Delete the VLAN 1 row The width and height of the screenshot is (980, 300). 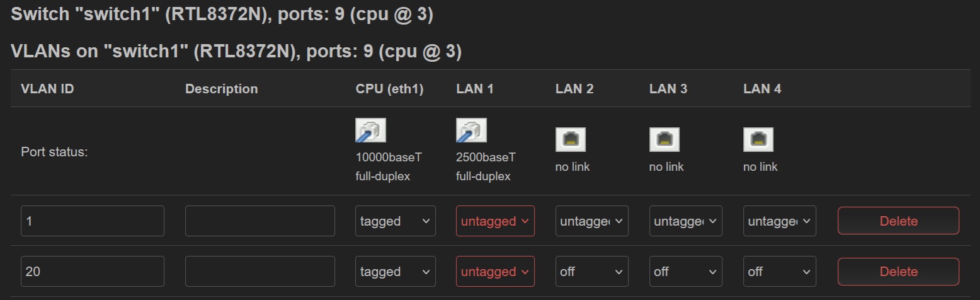(898, 221)
